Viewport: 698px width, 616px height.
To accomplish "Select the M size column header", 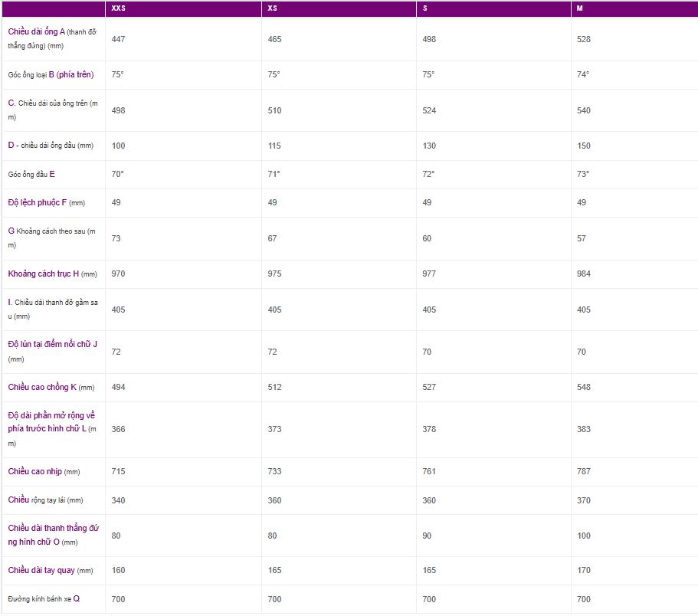I will (581, 9).
